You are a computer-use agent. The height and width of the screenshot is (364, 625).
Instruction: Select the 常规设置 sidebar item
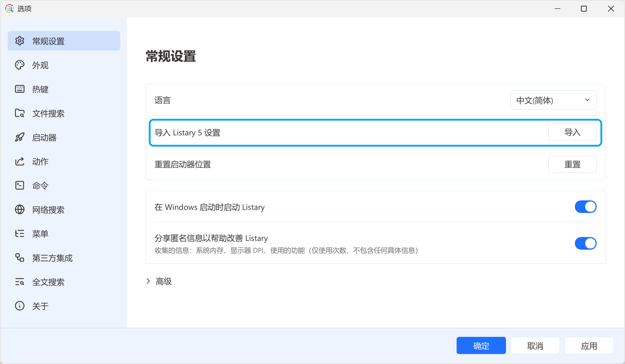click(64, 41)
